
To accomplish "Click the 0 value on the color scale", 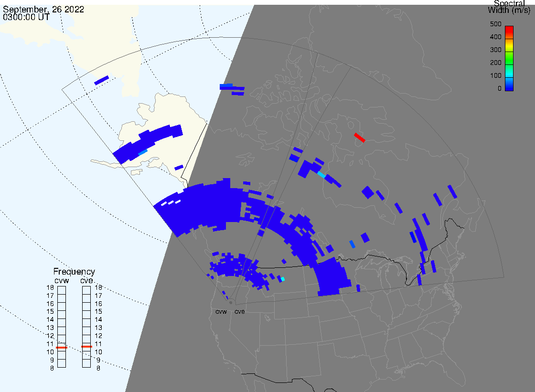I will pyautogui.click(x=500, y=89).
